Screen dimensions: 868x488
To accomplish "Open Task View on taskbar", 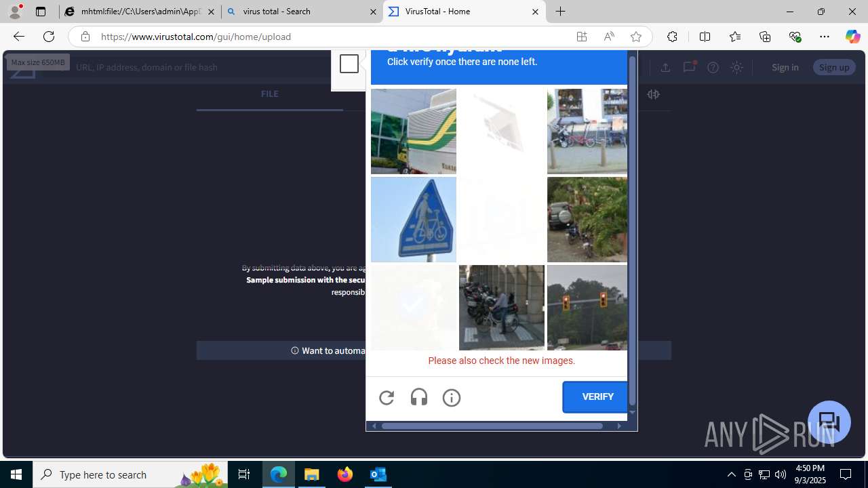I will 244,474.
